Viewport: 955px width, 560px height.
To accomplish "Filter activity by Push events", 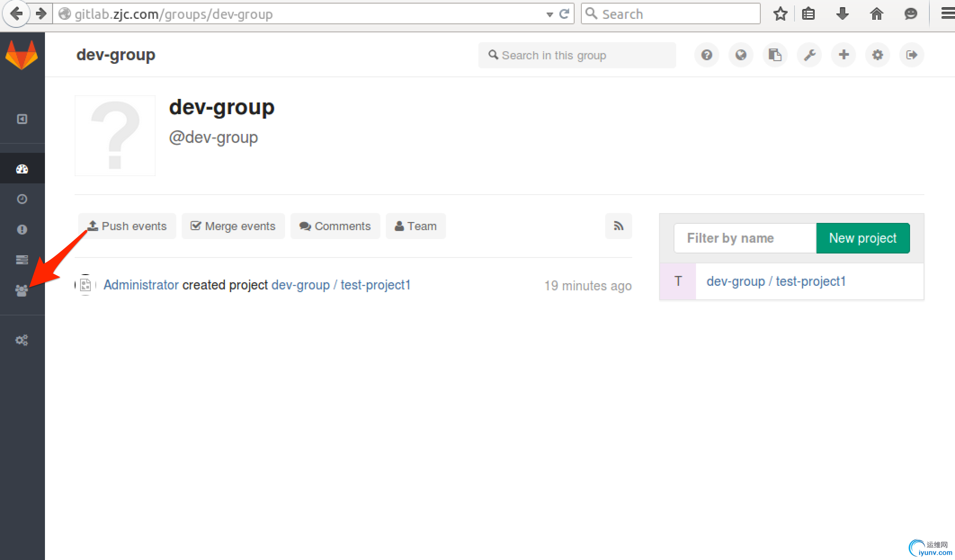I will [x=127, y=226].
